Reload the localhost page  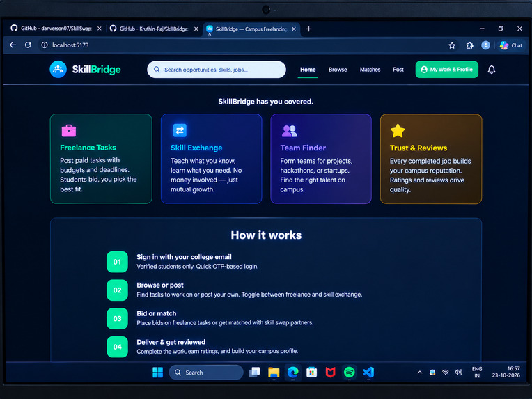(28, 45)
